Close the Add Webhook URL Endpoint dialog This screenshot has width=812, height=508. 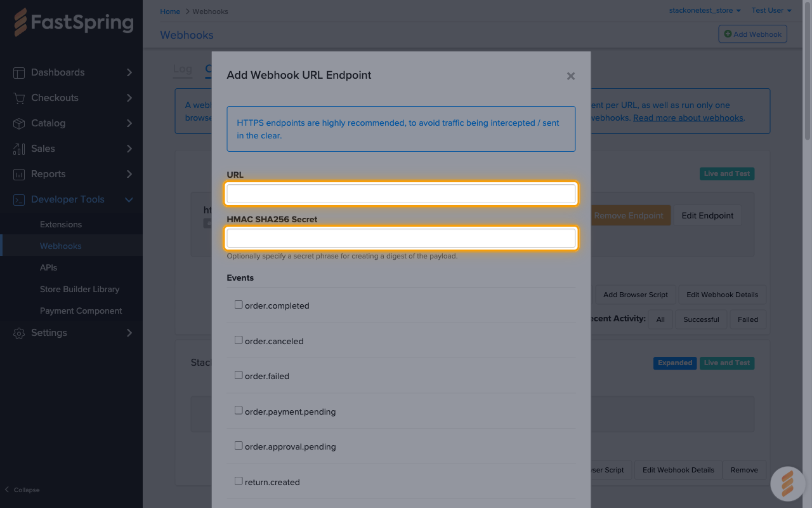click(571, 76)
